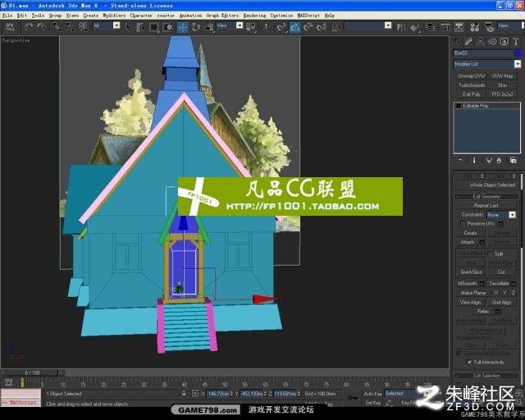
Task: Activate Select and Scale tool
Action: coord(209,27)
